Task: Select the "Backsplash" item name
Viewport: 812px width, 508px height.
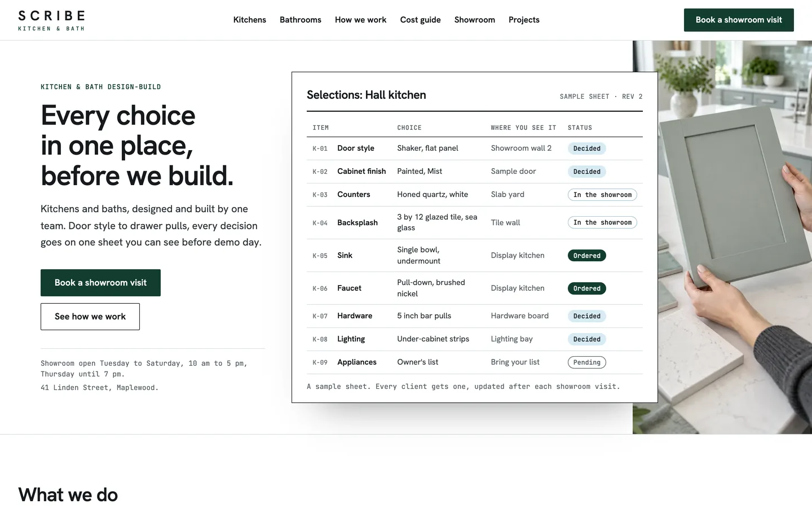Action: coord(358,222)
